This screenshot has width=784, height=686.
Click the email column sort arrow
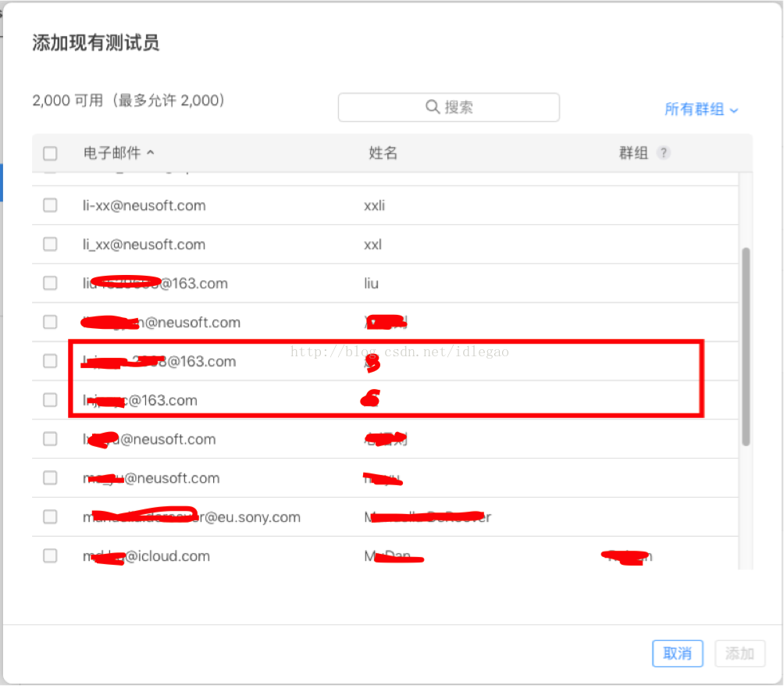pyautogui.click(x=151, y=153)
